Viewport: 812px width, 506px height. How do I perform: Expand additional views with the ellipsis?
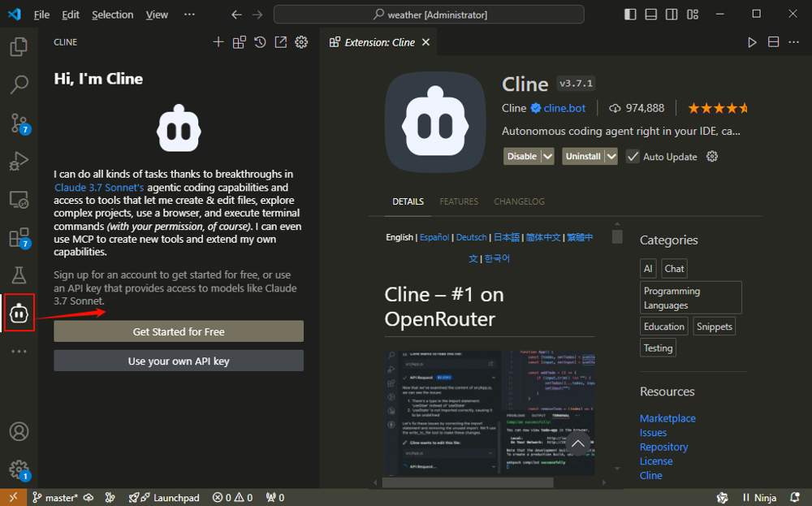[19, 352]
